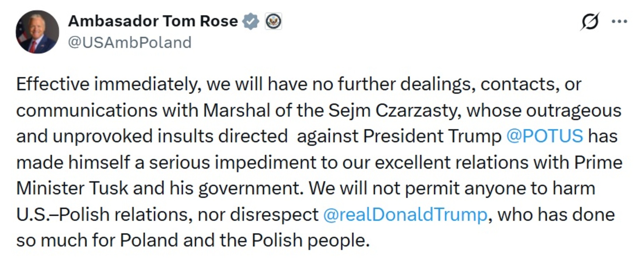Click the government seal affiliation badge
Screen dimensions: 644x259
pos(273,21)
